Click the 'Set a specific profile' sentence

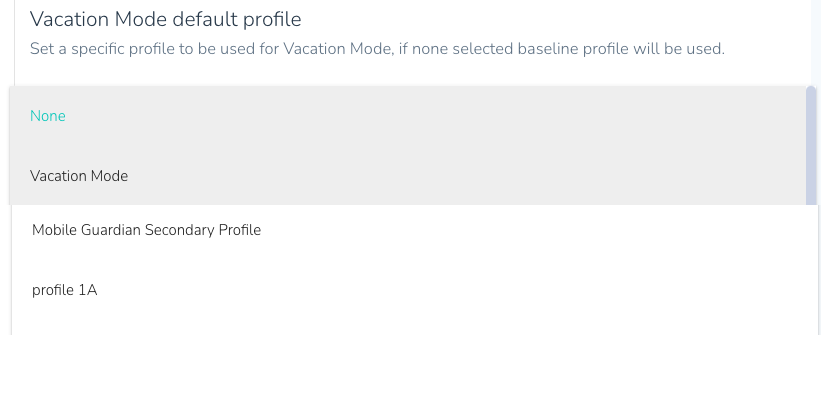pos(377,48)
